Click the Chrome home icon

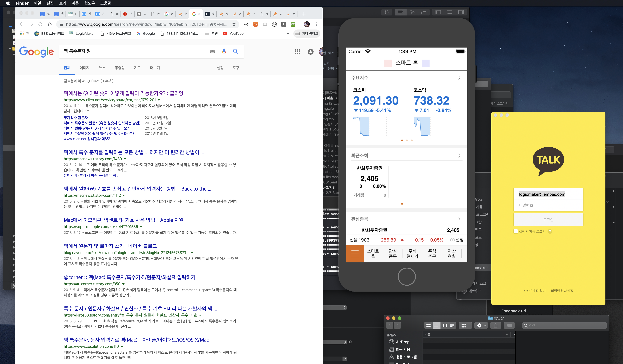(50, 24)
